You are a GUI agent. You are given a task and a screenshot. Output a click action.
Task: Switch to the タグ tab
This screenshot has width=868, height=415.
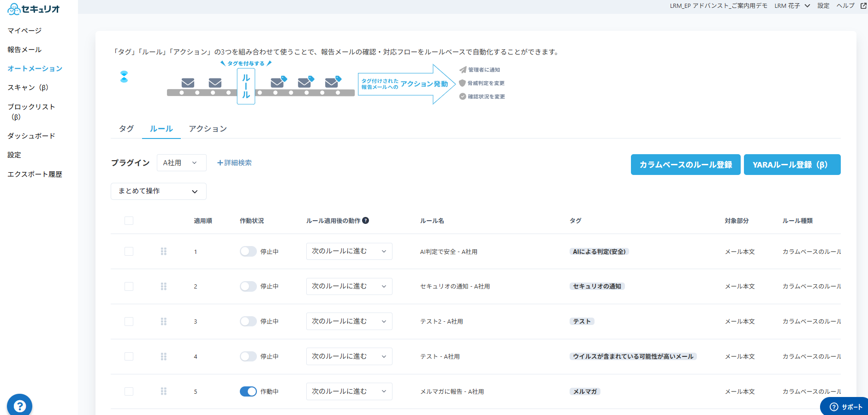(126, 129)
